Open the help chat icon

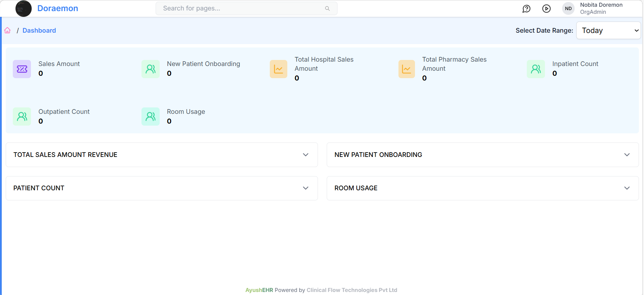pos(526,9)
